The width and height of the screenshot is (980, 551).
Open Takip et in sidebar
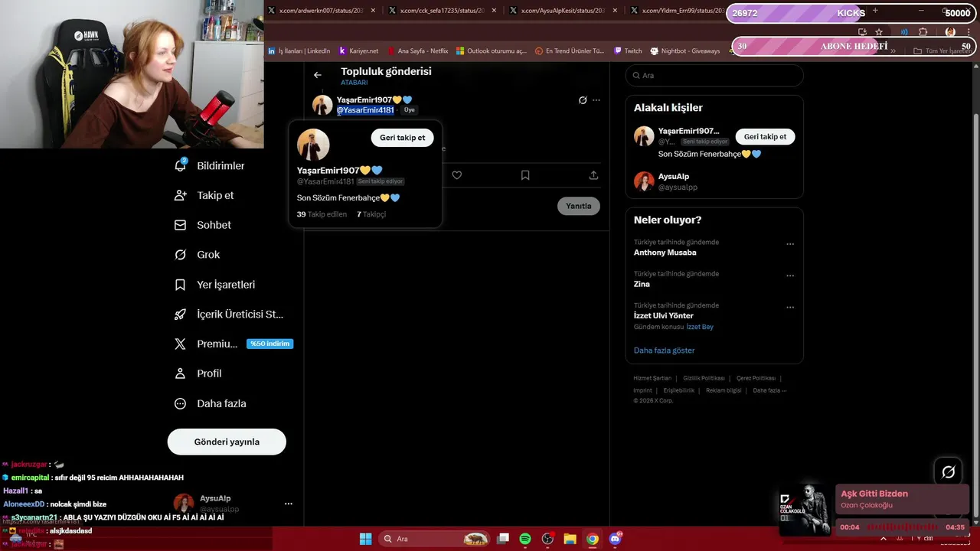click(204, 195)
